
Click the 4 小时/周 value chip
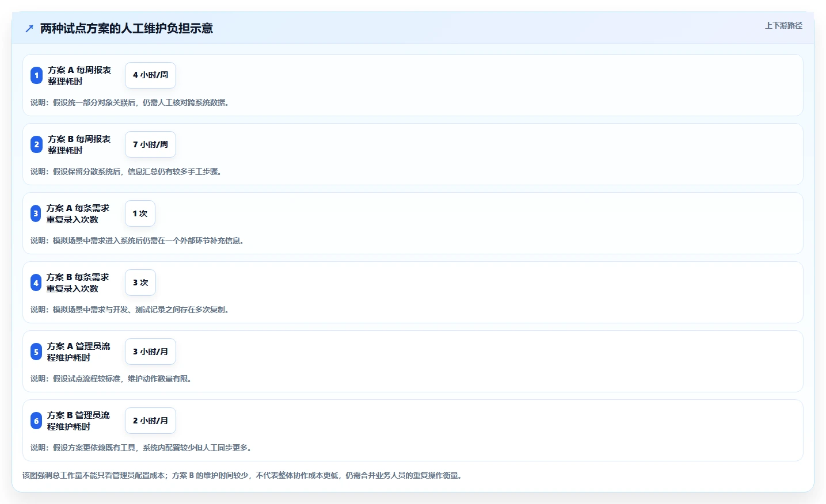click(x=150, y=75)
